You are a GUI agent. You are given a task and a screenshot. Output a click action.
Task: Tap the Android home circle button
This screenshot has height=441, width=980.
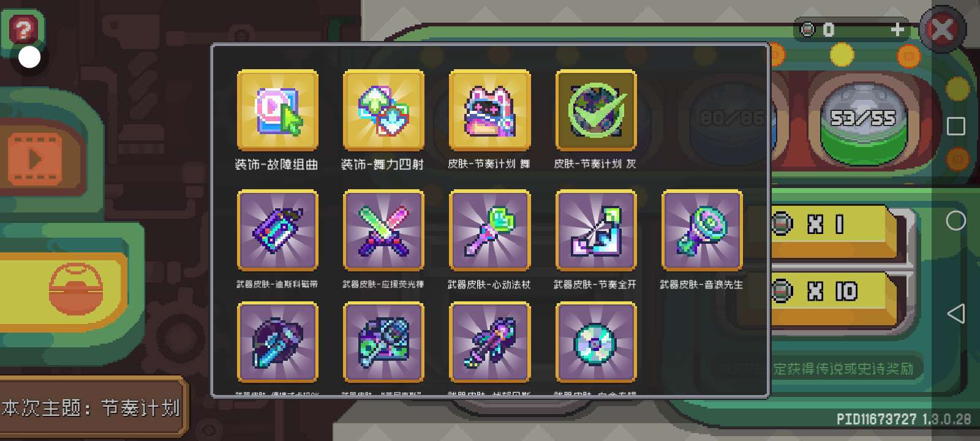click(x=956, y=221)
